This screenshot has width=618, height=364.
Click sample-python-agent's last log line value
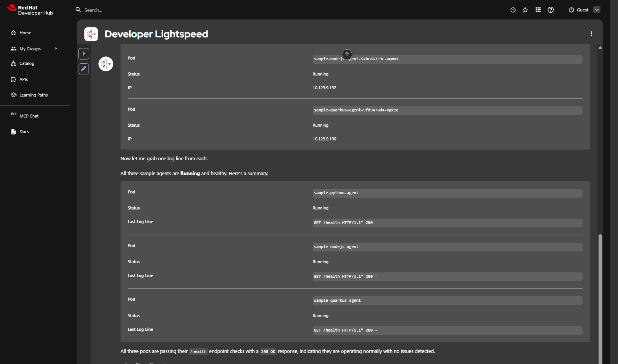pos(447,223)
